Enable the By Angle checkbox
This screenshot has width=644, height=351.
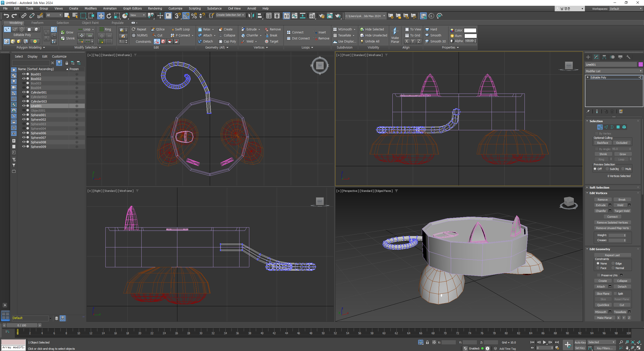pos(596,149)
